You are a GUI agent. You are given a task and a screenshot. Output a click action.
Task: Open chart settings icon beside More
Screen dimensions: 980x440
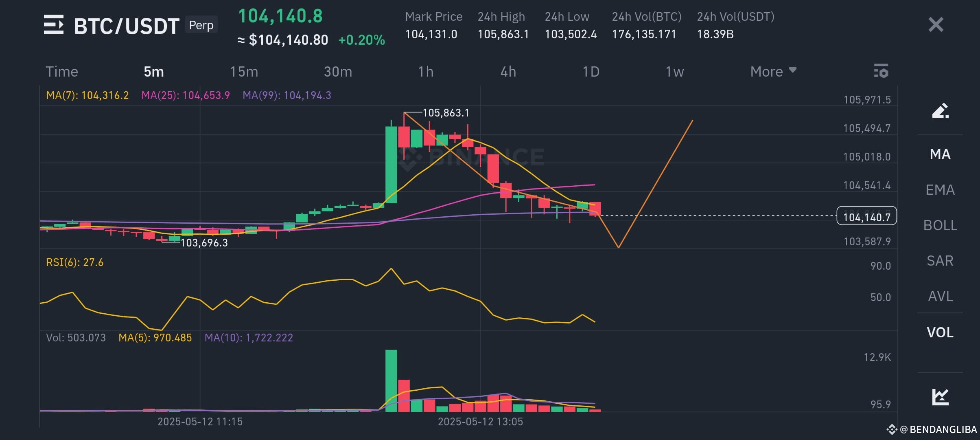(881, 71)
